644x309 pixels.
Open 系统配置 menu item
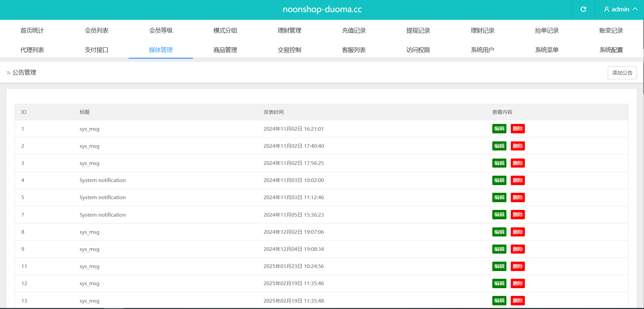coord(611,50)
